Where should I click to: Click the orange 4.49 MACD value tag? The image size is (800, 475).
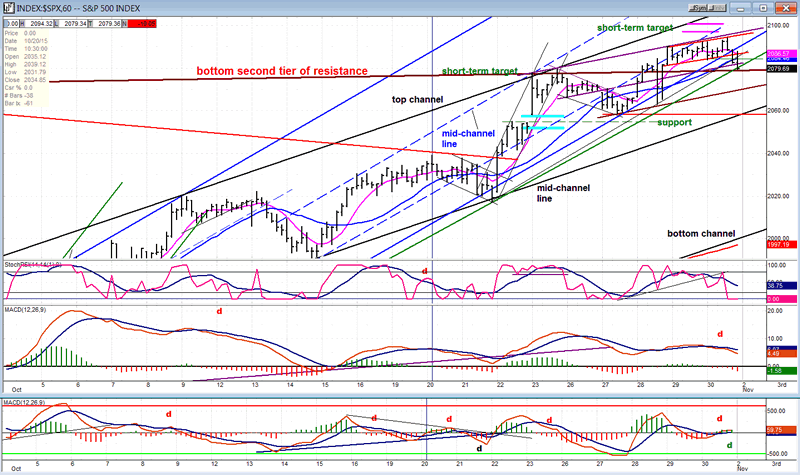(781, 354)
